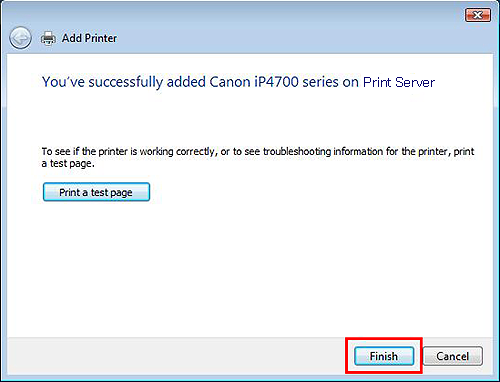This screenshot has height=382, width=500.
Task: Click the words troubleshooting information
Action: pos(323,151)
